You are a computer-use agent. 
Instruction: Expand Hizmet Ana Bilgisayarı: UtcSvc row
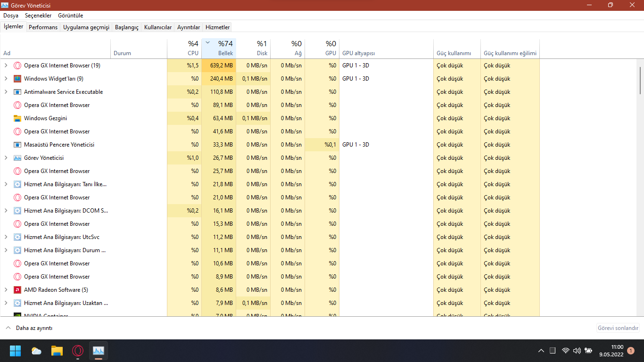point(6,237)
